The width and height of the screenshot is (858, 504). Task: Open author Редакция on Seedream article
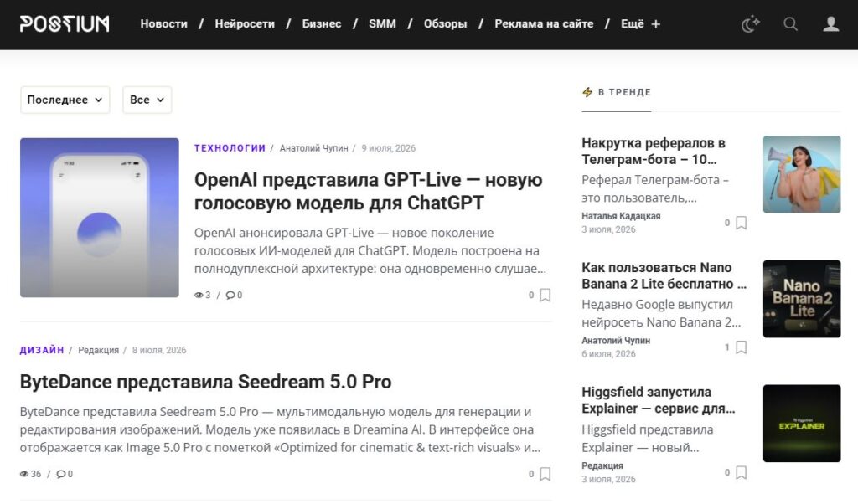99,350
